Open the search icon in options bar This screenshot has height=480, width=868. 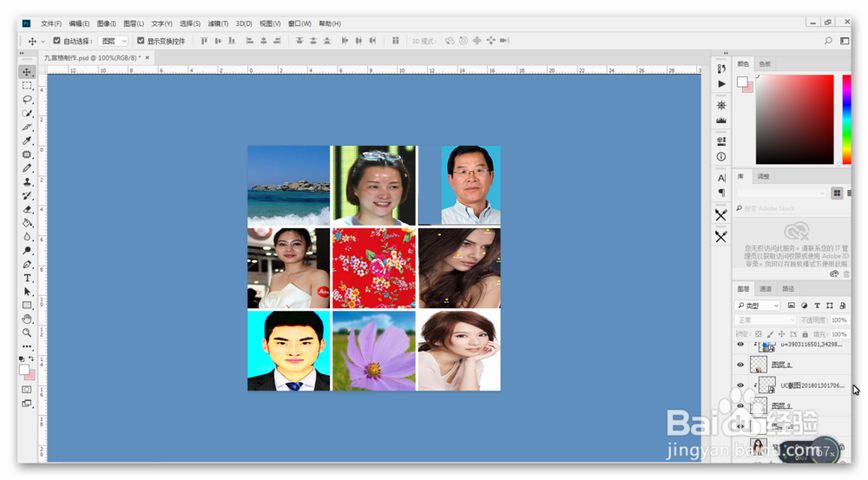828,41
